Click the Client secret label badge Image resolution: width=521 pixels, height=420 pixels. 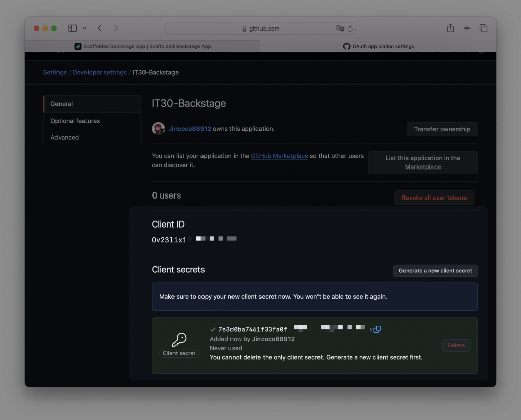pos(179,353)
